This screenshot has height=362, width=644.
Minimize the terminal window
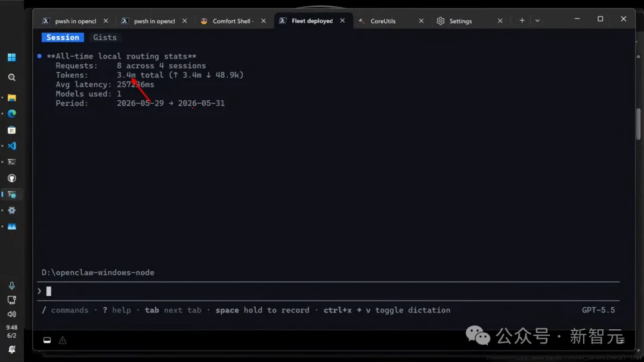point(577,19)
